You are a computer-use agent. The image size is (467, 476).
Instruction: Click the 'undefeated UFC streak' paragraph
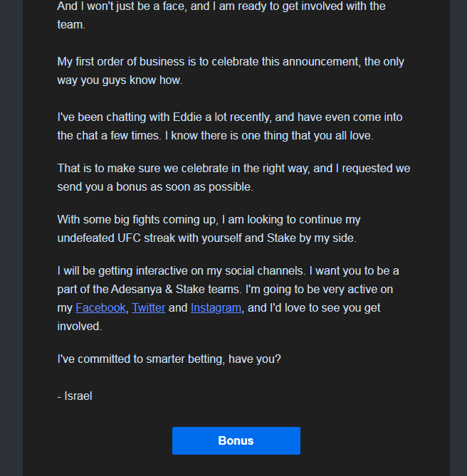(x=209, y=229)
